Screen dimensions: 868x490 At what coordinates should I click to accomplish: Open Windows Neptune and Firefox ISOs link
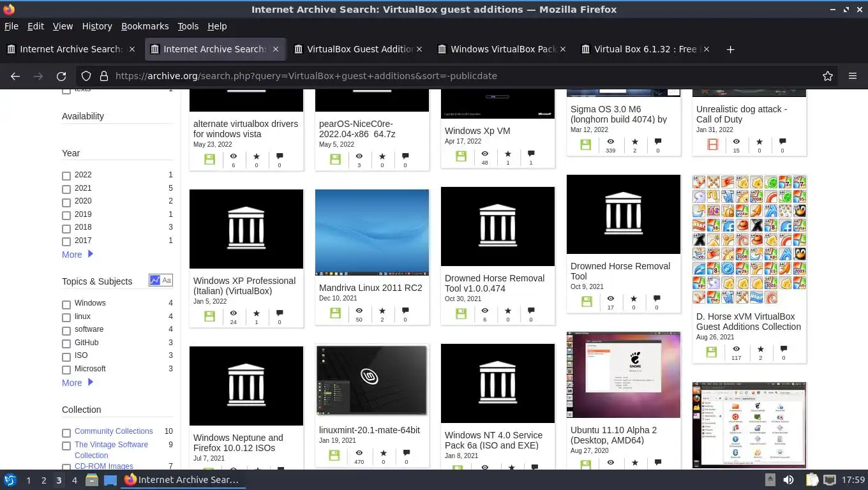[238, 443]
